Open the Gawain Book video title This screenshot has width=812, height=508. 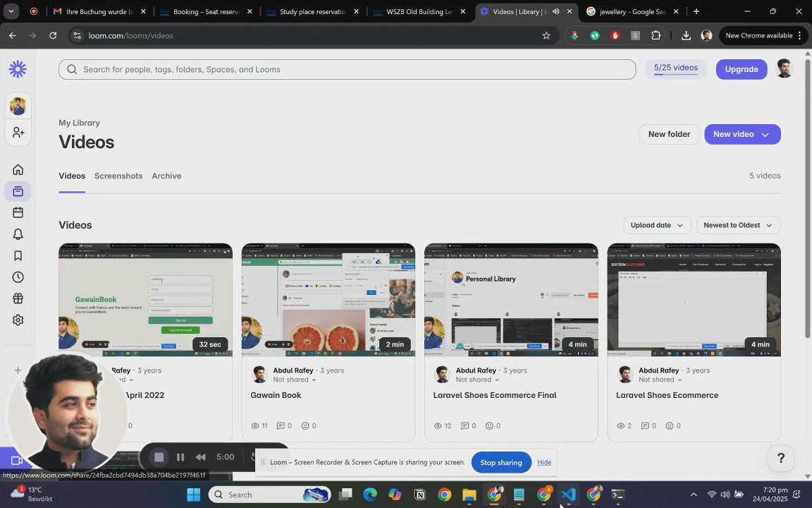[276, 395]
